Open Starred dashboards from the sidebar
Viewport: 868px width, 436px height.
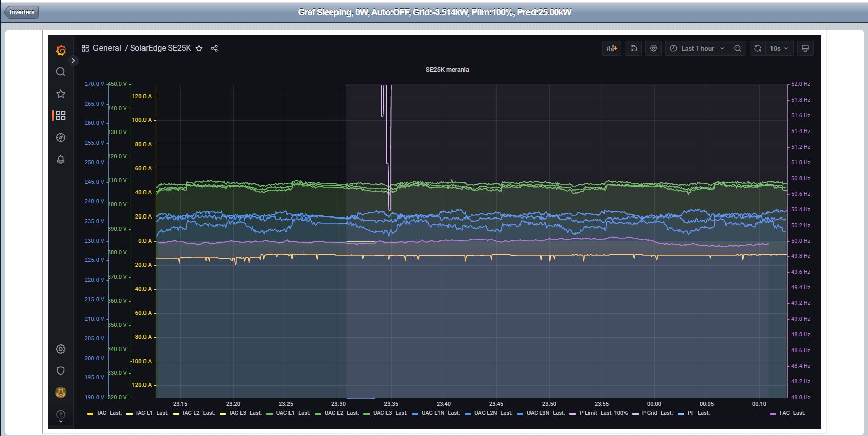[x=61, y=94]
